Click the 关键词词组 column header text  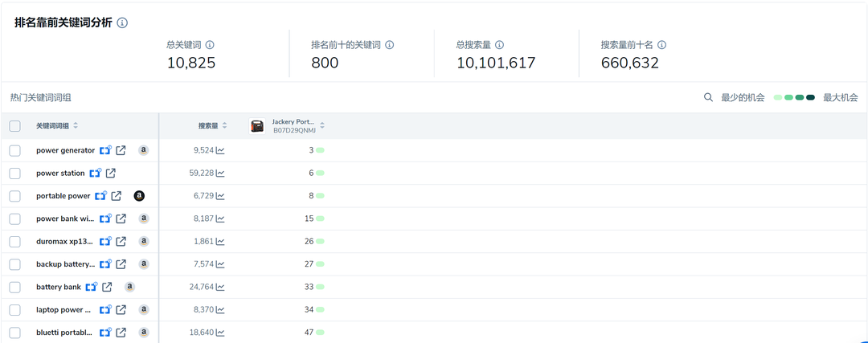point(52,126)
